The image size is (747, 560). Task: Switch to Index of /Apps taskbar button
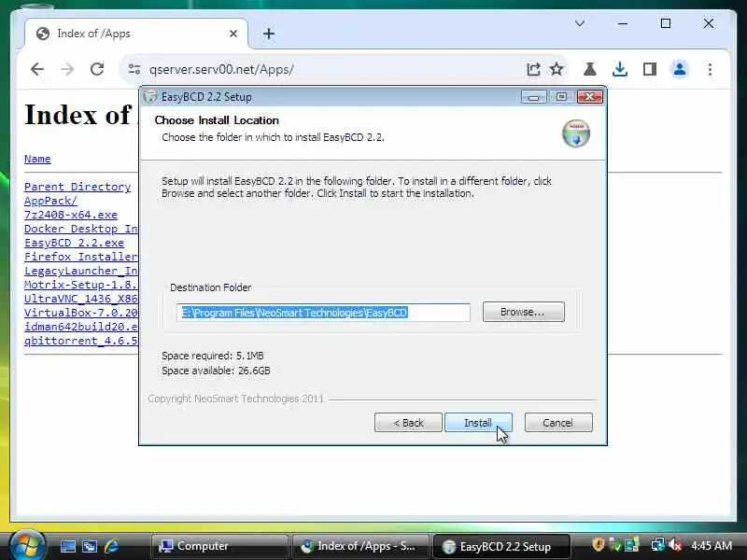[x=359, y=546]
